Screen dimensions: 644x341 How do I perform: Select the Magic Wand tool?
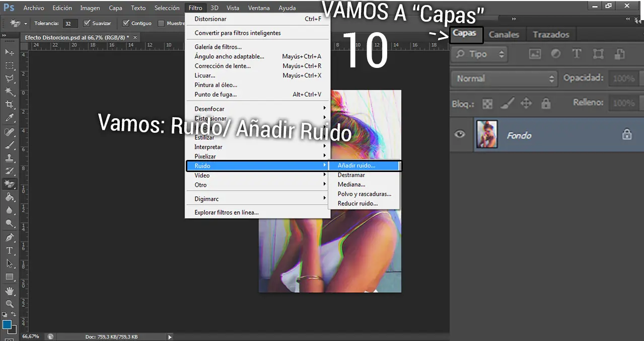(x=10, y=92)
